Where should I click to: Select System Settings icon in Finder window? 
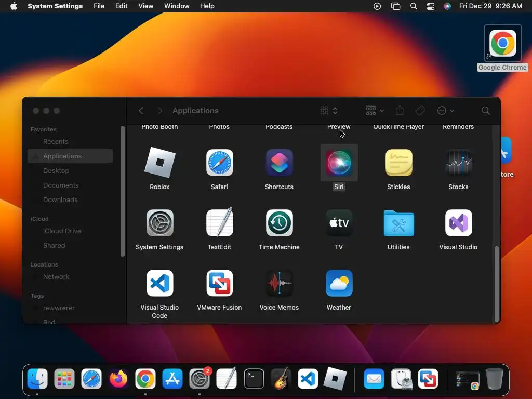160,223
